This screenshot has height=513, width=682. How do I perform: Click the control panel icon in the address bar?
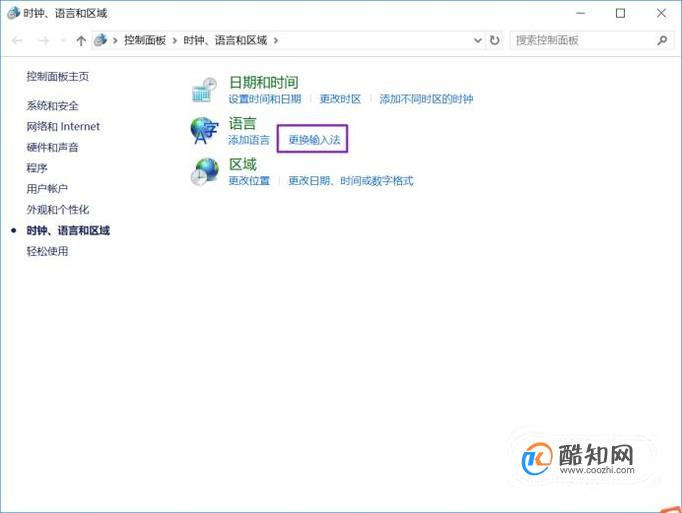click(x=100, y=40)
